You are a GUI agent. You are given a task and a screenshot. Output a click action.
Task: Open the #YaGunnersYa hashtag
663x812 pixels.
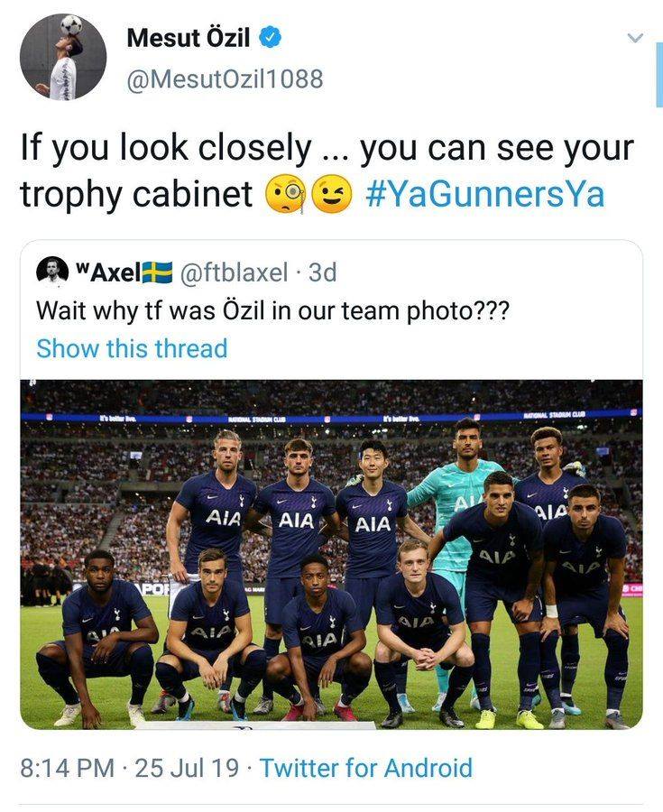click(485, 194)
